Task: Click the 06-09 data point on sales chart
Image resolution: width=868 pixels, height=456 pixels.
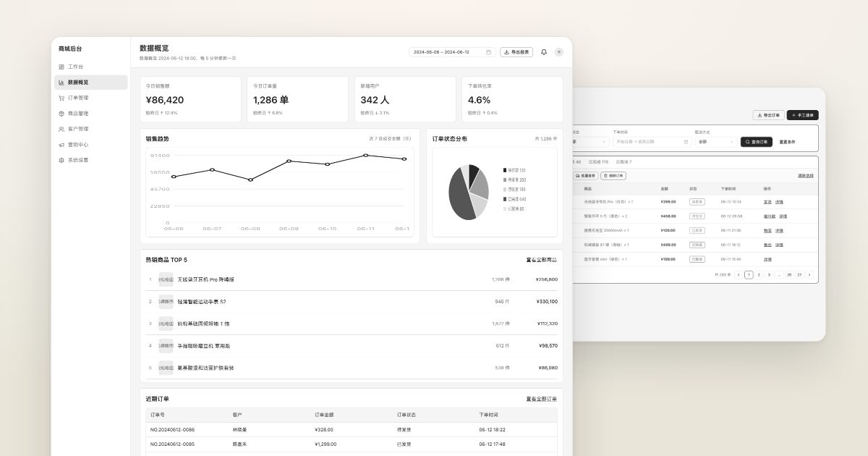Action: (289, 161)
